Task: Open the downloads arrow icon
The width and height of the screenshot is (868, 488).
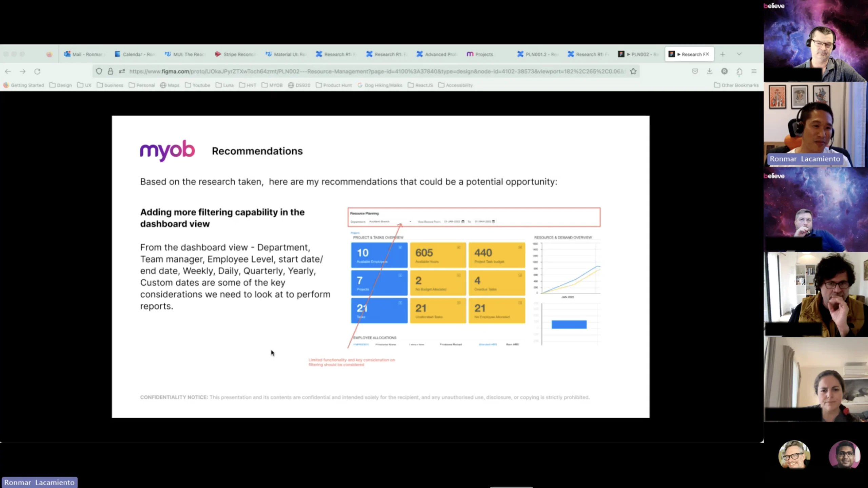Action: 709,72
